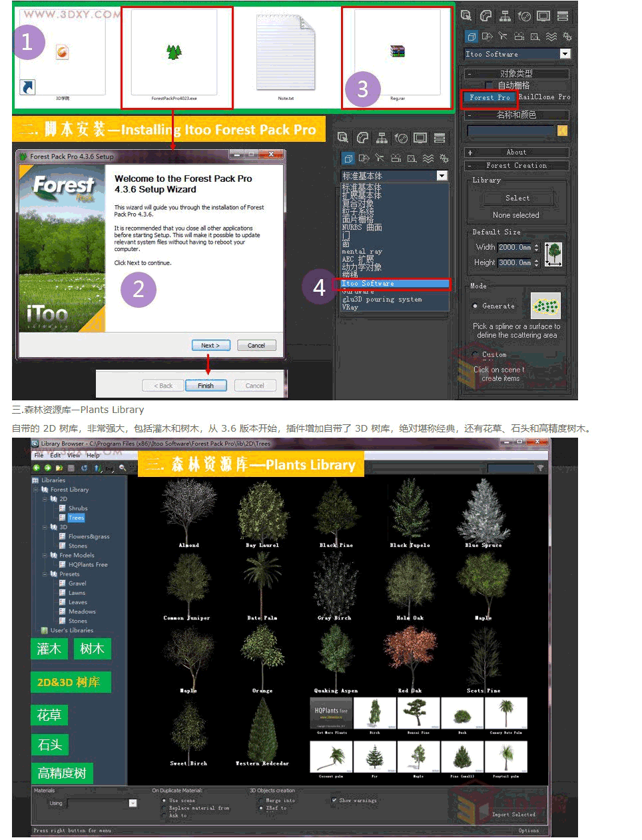Click the Back arrow in Library Browser toolbar
The width and height of the screenshot is (642, 840).
37,468
